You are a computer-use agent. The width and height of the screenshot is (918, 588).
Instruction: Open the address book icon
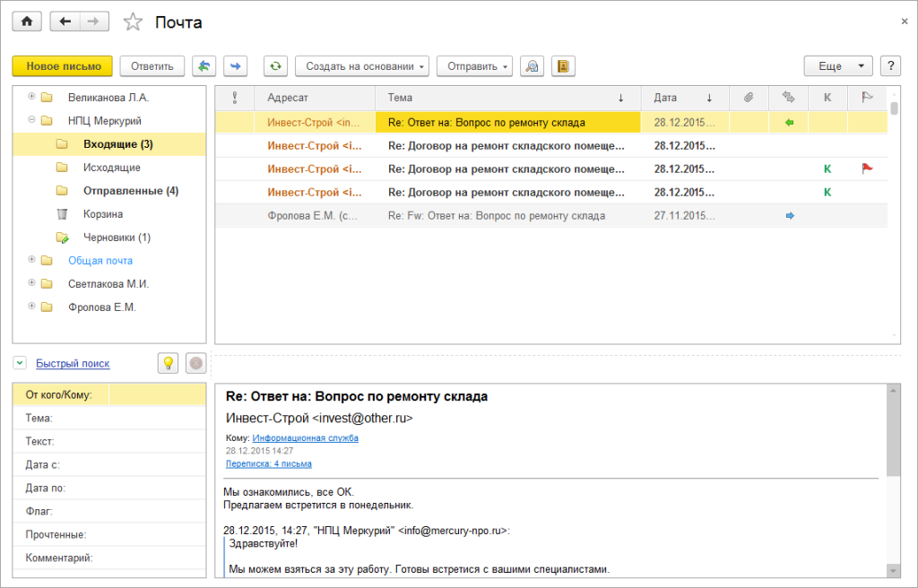tap(563, 66)
